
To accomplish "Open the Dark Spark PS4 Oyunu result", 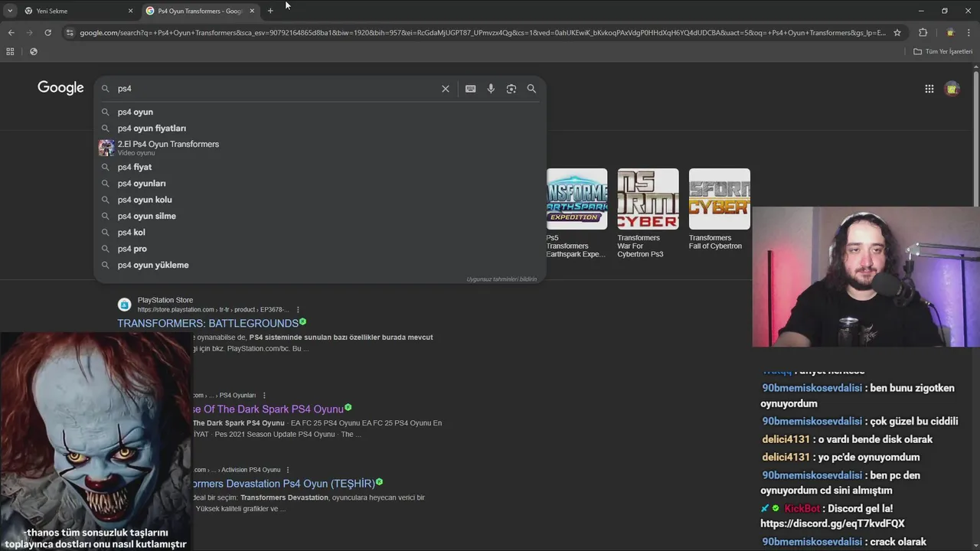I will 268,409.
